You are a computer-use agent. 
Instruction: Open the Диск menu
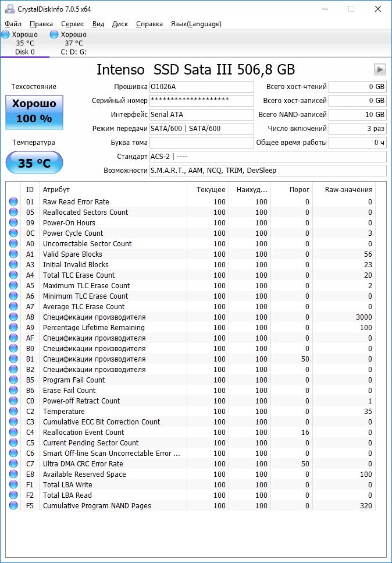pos(120,24)
